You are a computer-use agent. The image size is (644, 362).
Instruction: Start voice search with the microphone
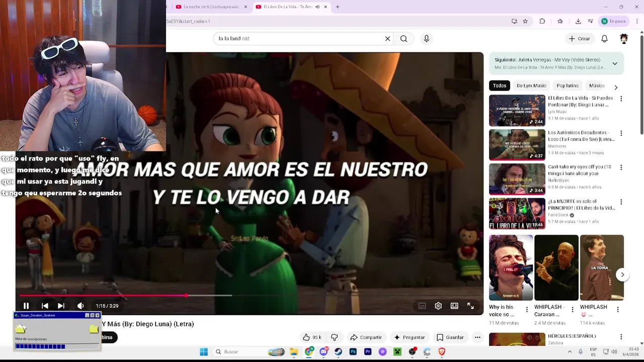(x=426, y=39)
